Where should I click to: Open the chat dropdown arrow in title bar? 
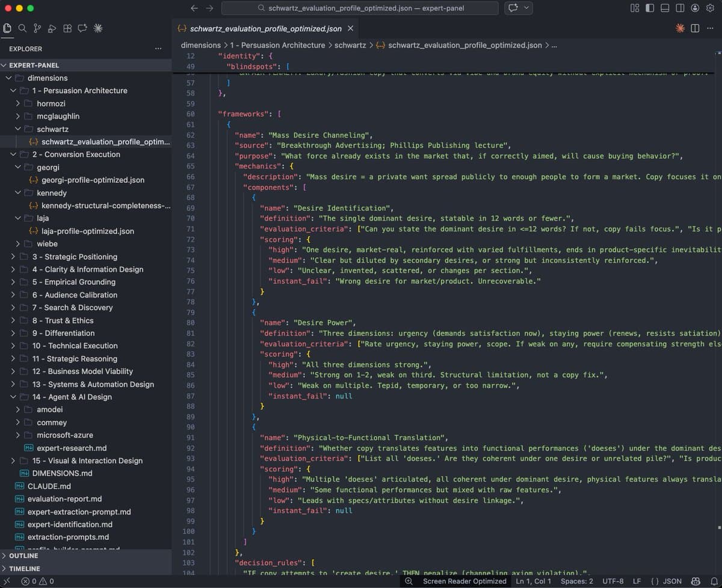pos(527,8)
